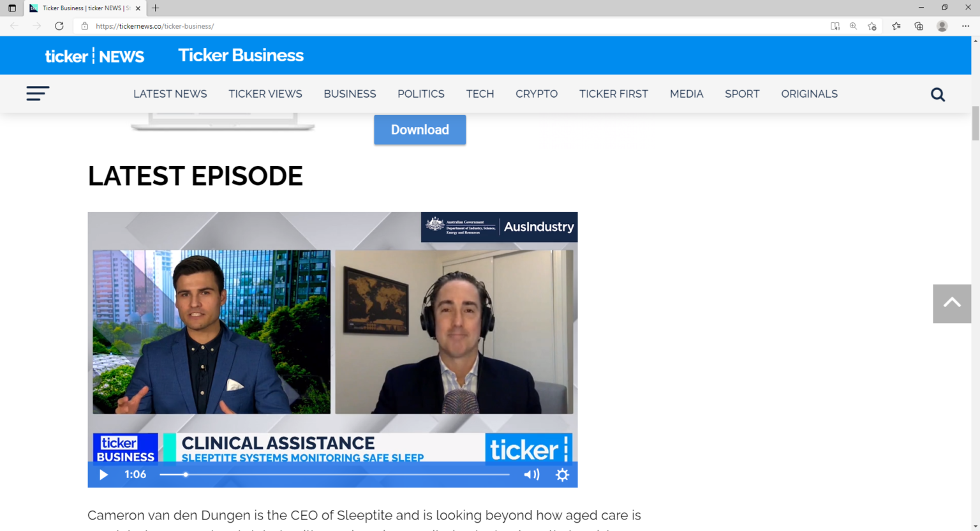Seek on the video progress bar
Image resolution: width=980 pixels, height=531 pixels.
coord(334,475)
